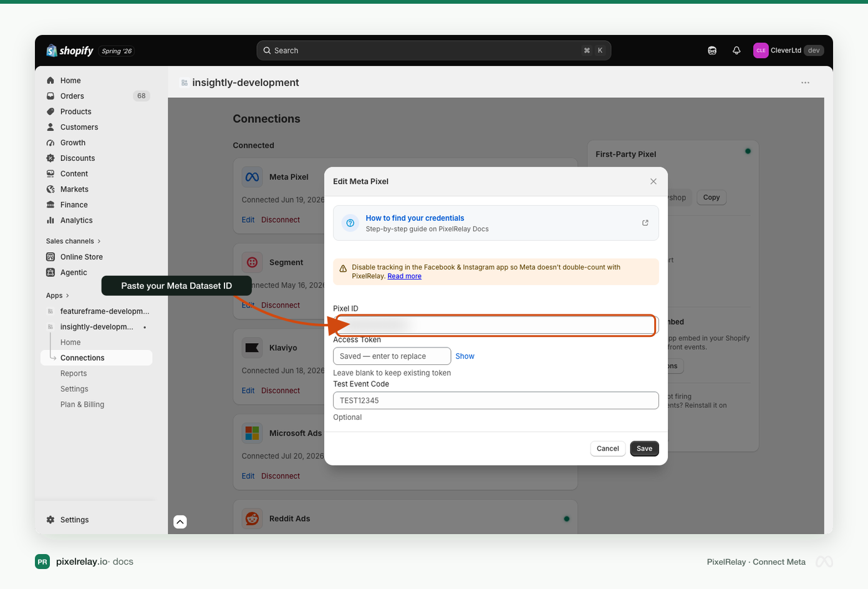Open the three-dot menu for insightly-development
This screenshot has height=589, width=868.
tap(806, 82)
